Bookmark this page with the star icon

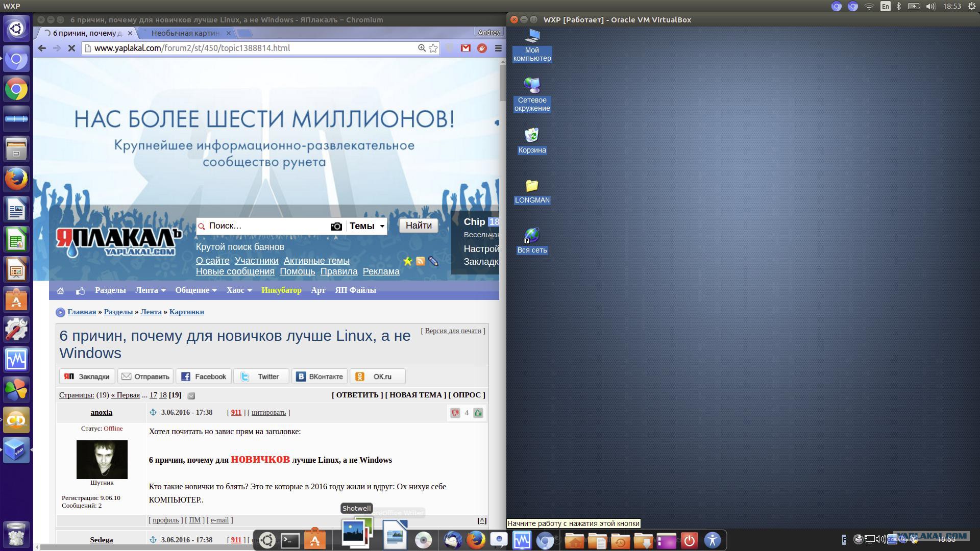coord(433,48)
